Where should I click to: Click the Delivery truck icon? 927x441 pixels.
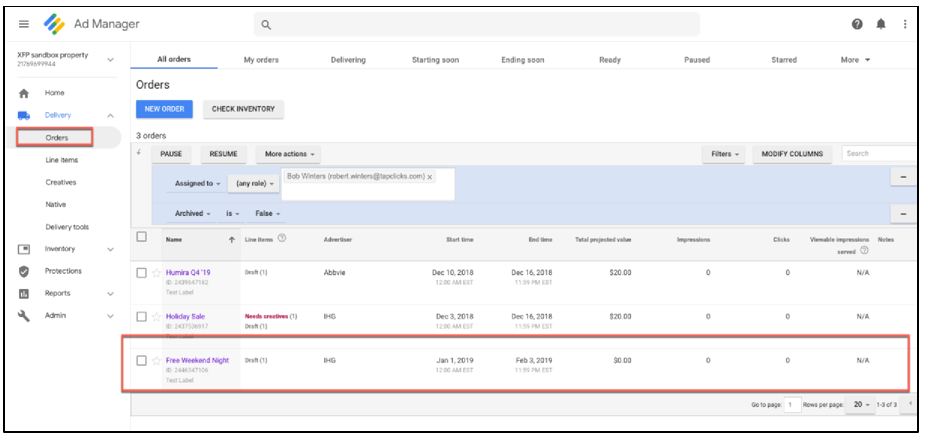click(x=24, y=116)
